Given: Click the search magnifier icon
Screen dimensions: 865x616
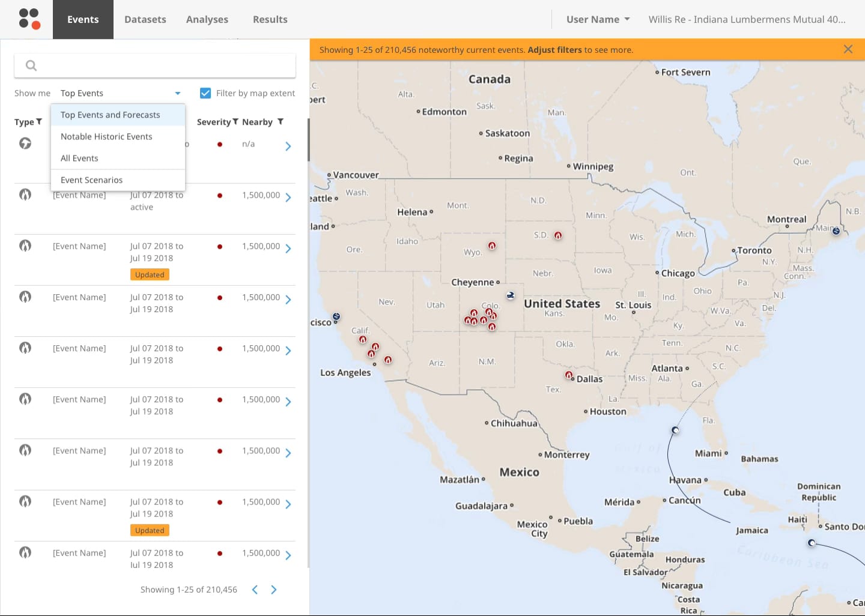Looking at the screenshot, I should (31, 65).
